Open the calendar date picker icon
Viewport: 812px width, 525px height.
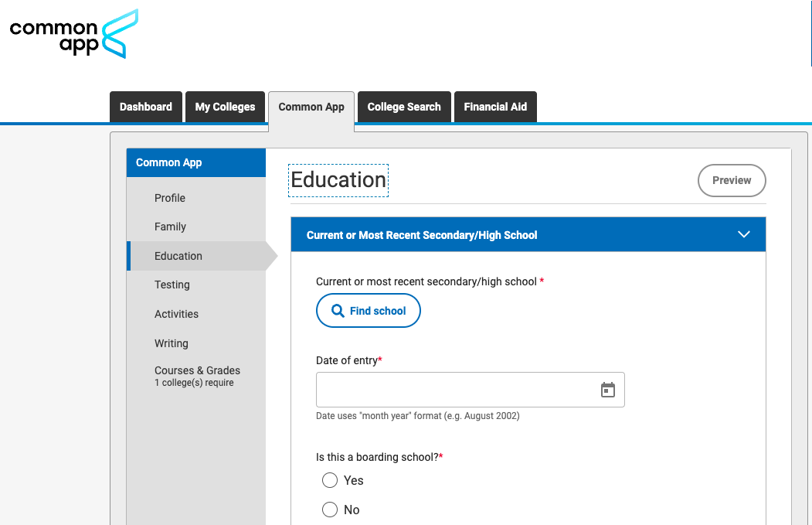[608, 390]
